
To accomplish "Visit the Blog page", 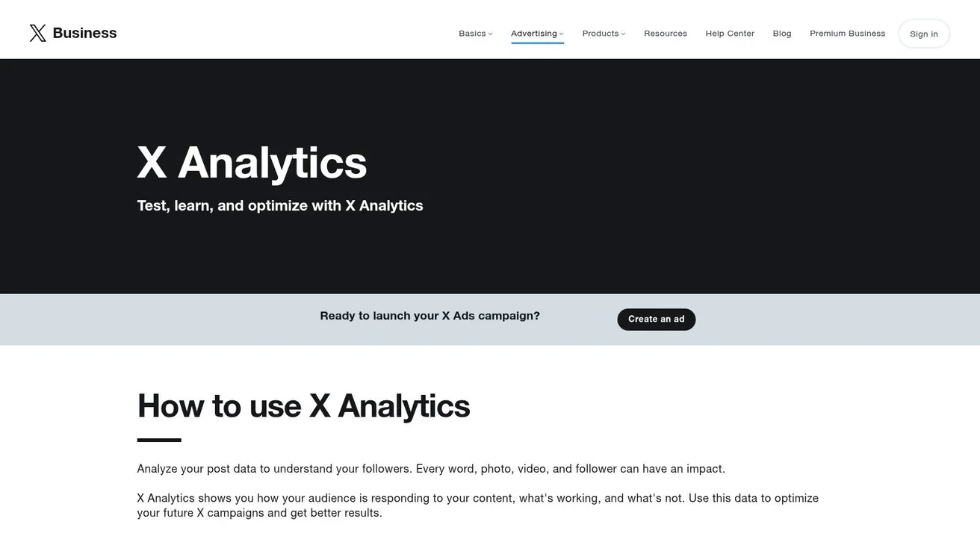I will pyautogui.click(x=782, y=34).
